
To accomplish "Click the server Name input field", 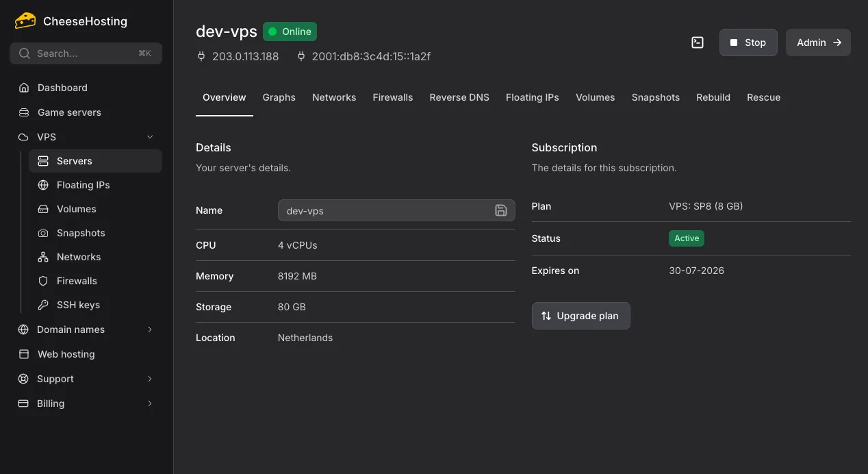I will point(396,210).
